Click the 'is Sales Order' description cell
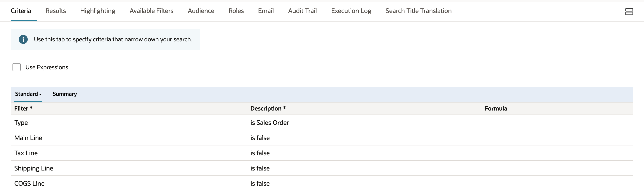The width and height of the screenshot is (644, 196). point(269,123)
